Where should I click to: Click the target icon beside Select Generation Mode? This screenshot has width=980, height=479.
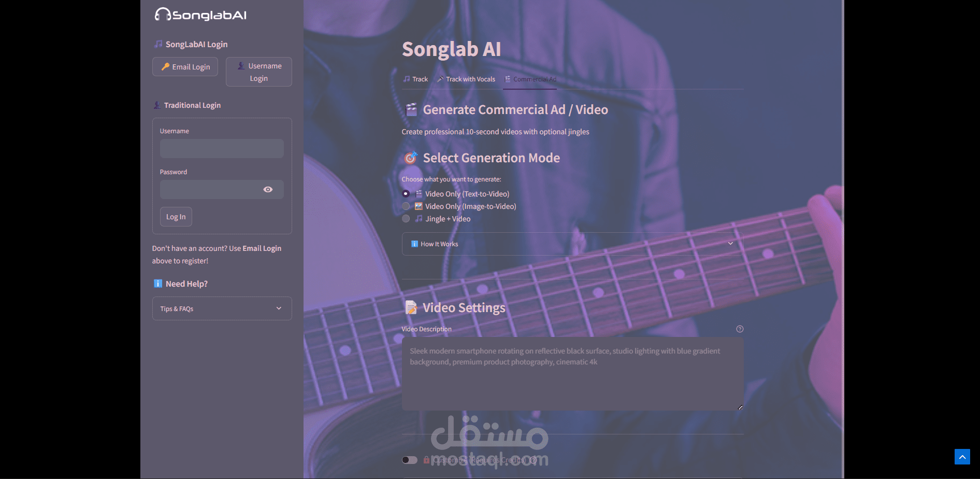point(411,158)
